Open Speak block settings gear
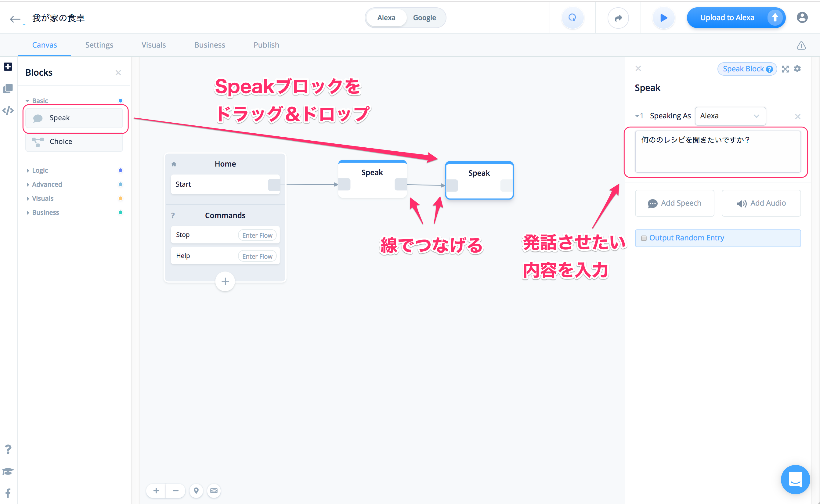 click(797, 69)
